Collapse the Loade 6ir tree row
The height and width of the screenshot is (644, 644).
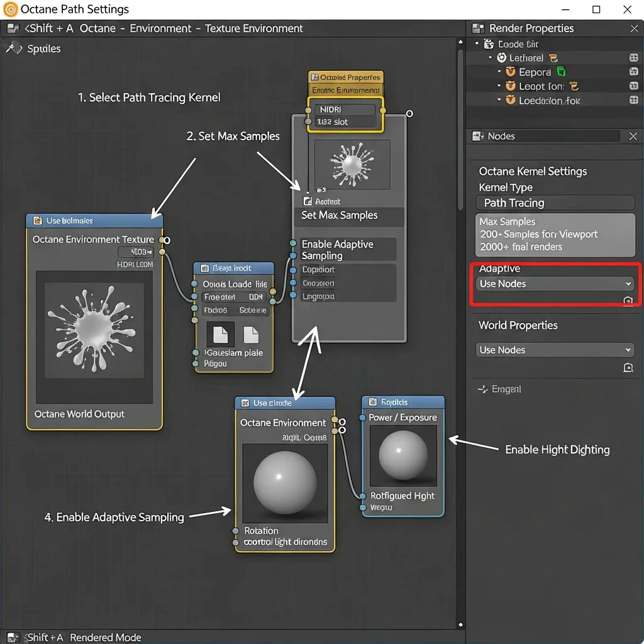[477, 43]
